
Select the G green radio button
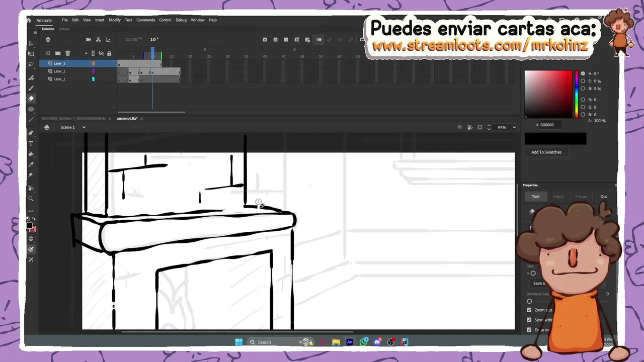point(583,107)
